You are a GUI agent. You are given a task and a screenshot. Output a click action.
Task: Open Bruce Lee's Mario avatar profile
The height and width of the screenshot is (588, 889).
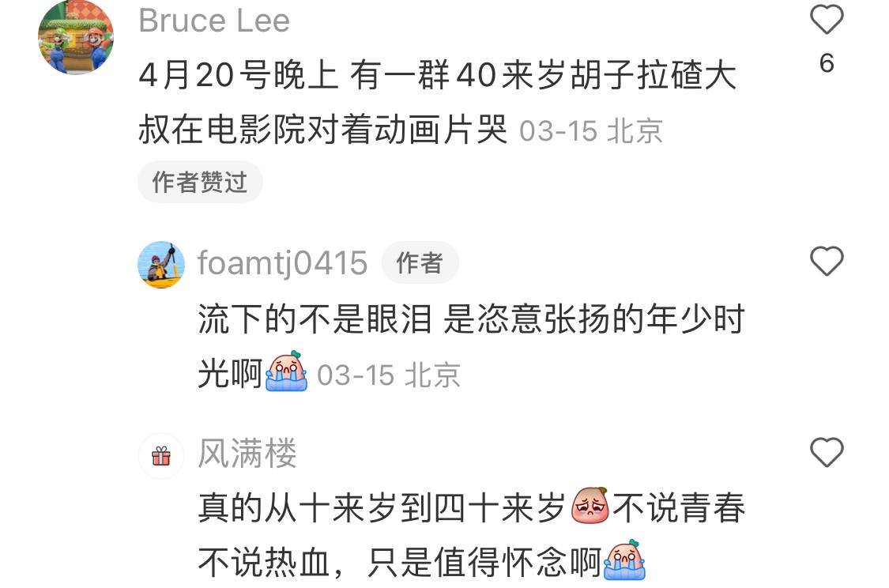pyautogui.click(x=76, y=37)
